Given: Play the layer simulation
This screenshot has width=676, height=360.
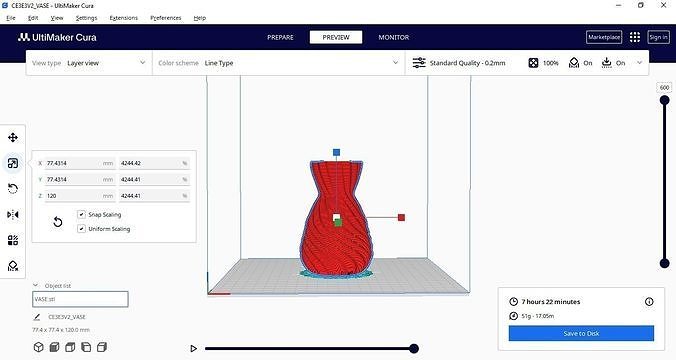Looking at the screenshot, I should pos(194,348).
